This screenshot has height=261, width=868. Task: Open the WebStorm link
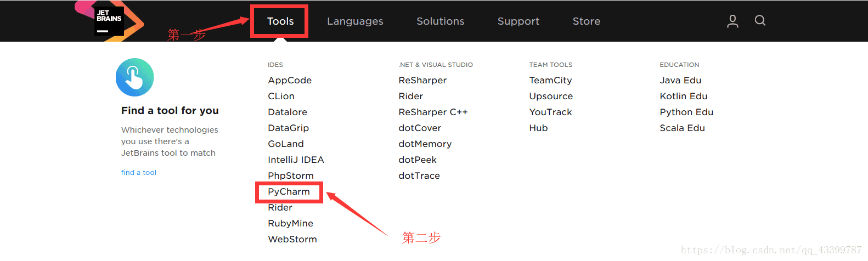click(292, 239)
